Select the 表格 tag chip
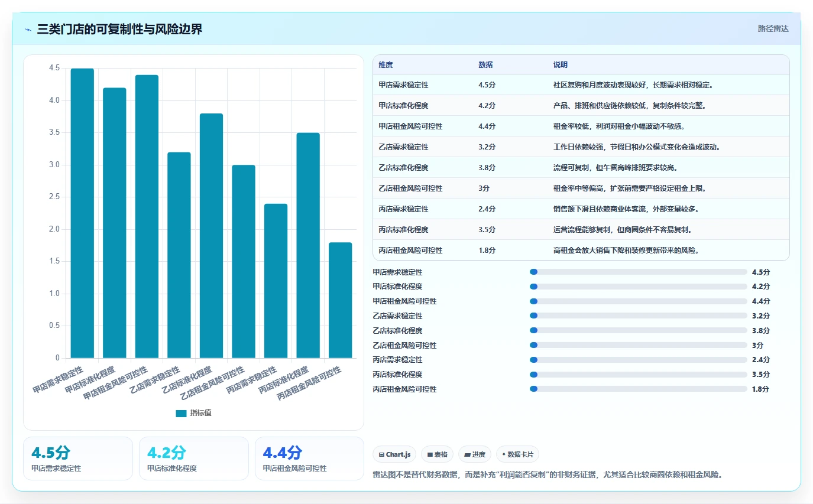Image resolution: width=813 pixels, height=504 pixels. coord(437,454)
